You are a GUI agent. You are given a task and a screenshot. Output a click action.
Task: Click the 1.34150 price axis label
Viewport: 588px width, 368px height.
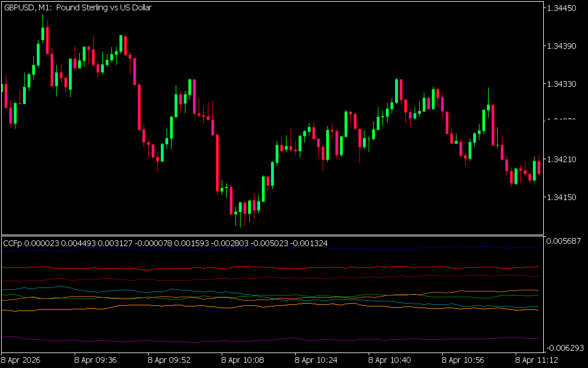click(x=564, y=197)
